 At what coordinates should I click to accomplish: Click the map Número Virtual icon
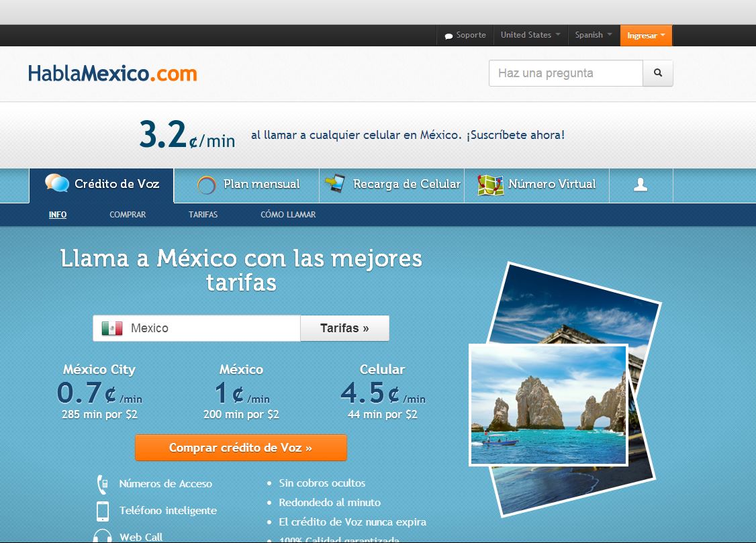click(x=490, y=185)
